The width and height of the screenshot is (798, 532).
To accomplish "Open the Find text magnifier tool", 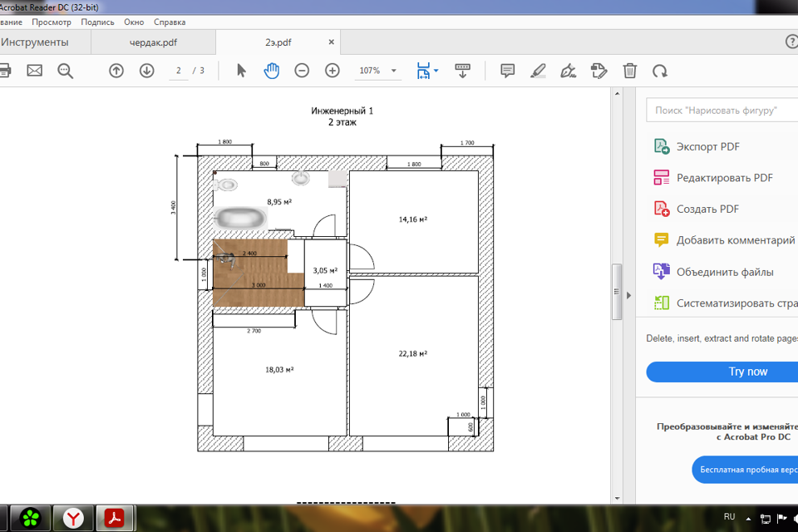I will coord(65,71).
